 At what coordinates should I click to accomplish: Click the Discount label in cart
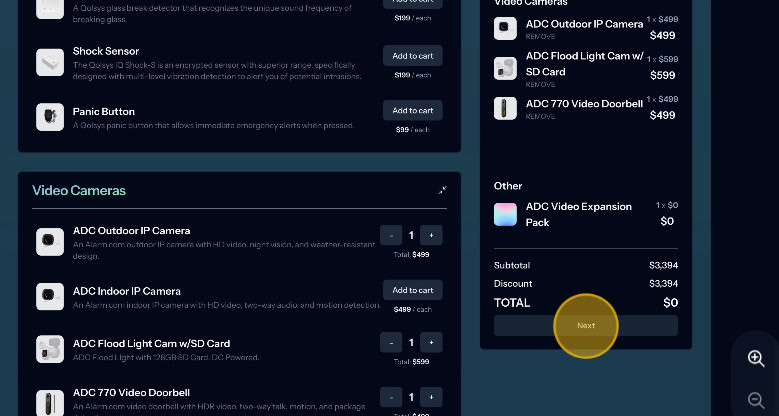(x=513, y=284)
